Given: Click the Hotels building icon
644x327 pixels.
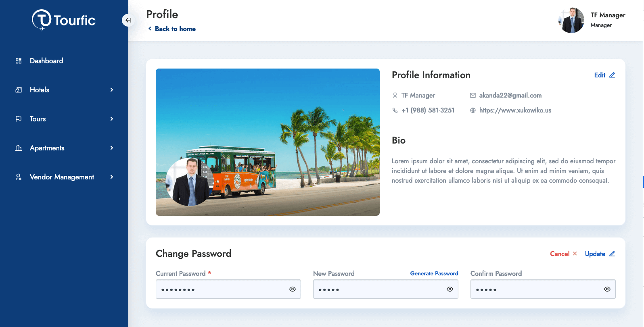Looking at the screenshot, I should pos(19,90).
